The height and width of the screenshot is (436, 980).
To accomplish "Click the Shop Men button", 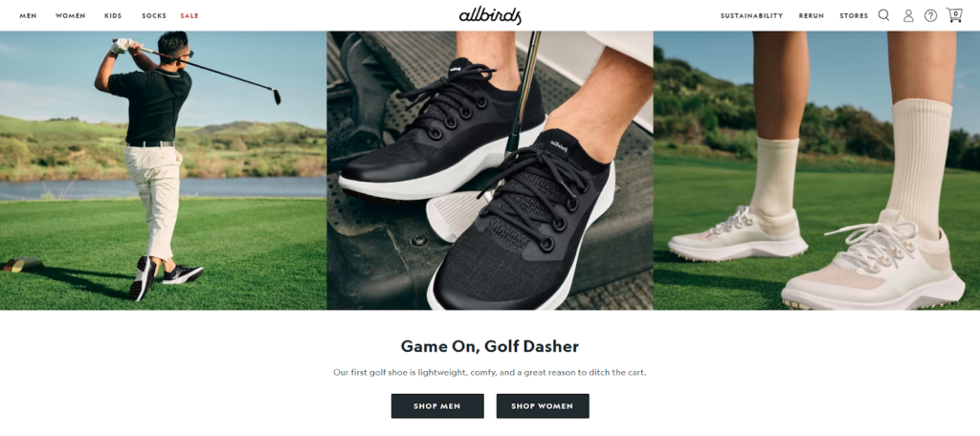I will pos(437,406).
